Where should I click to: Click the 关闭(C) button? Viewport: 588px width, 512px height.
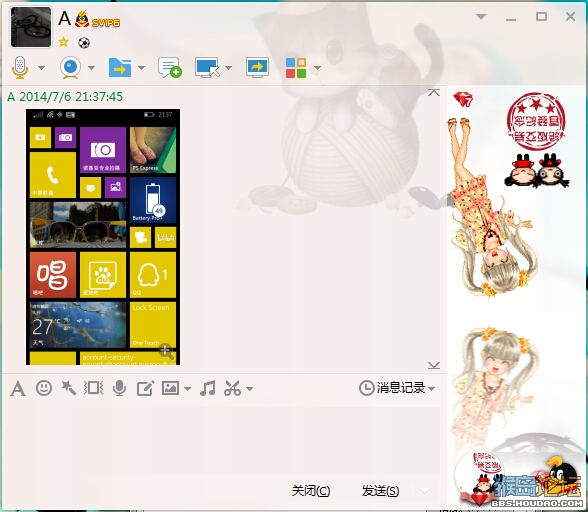pos(311,491)
